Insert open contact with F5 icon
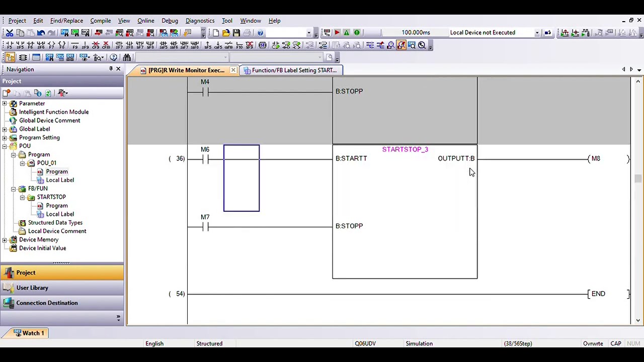 click(10, 45)
